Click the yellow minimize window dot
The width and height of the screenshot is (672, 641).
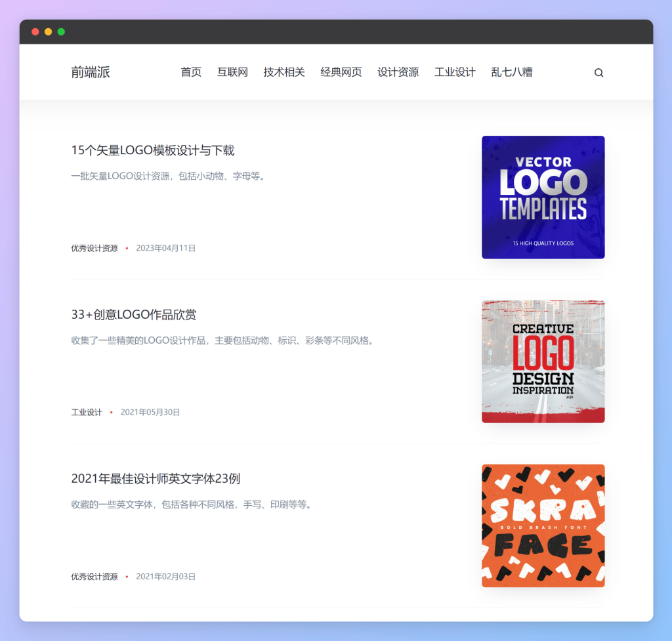point(48,31)
